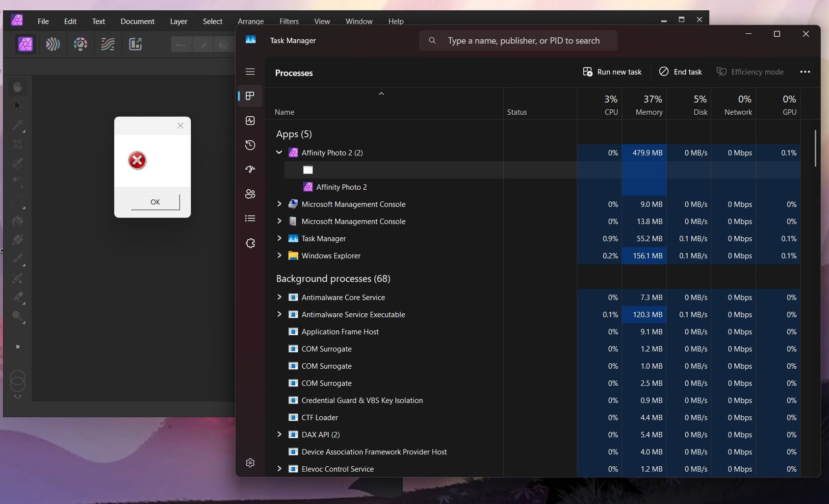
Task: Open the App history page icon
Action: click(250, 145)
